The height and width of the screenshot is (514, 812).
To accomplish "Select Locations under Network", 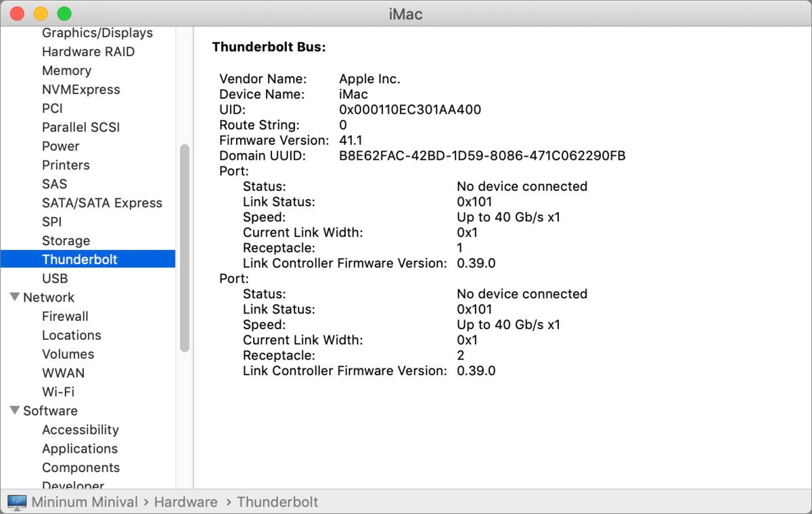I will 71,335.
